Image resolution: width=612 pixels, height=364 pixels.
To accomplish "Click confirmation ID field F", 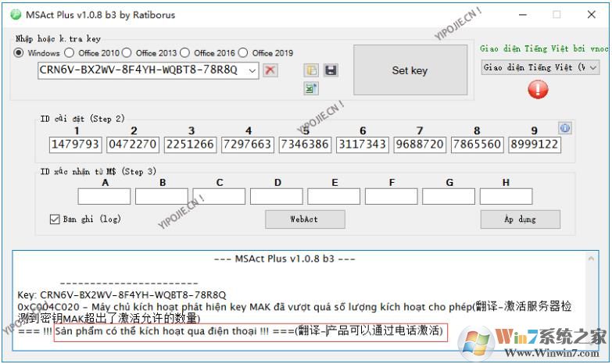I will pyautogui.click(x=391, y=197).
